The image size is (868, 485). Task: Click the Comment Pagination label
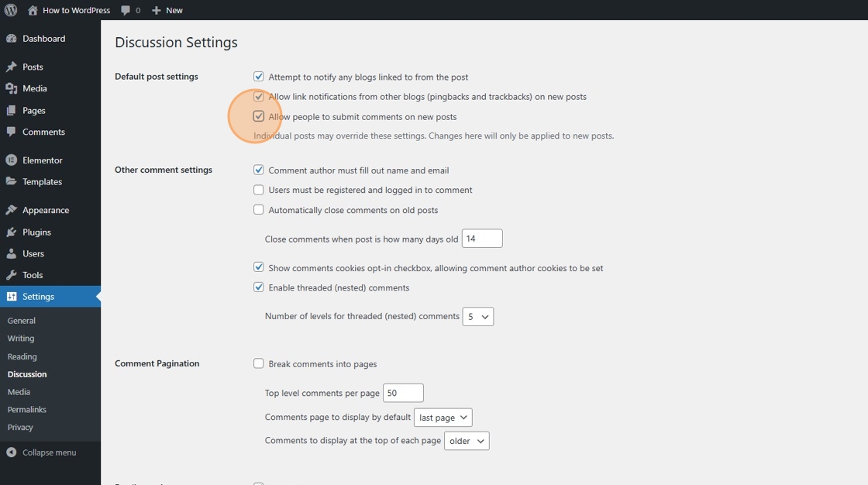pyautogui.click(x=157, y=364)
